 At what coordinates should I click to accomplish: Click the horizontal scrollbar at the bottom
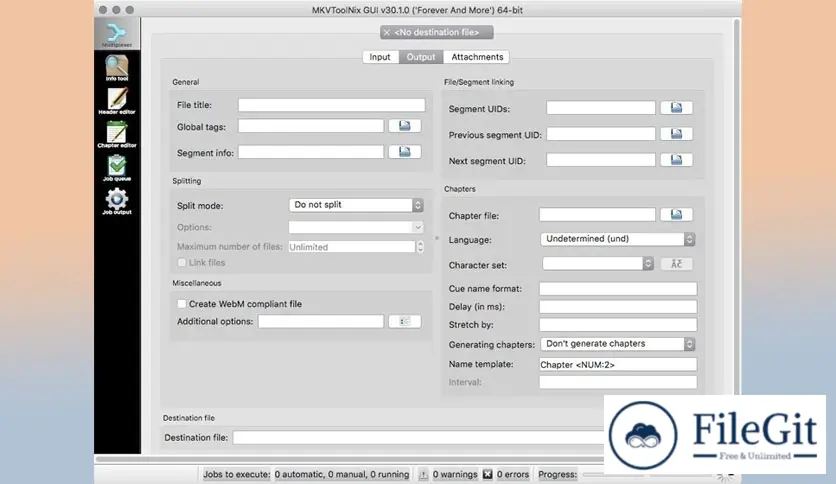click(x=349, y=458)
